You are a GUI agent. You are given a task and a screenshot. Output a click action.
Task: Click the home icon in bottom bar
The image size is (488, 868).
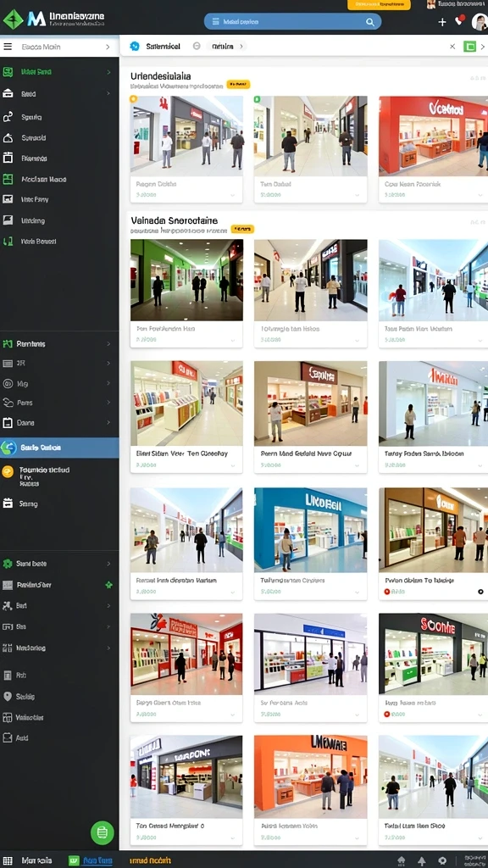point(402,861)
